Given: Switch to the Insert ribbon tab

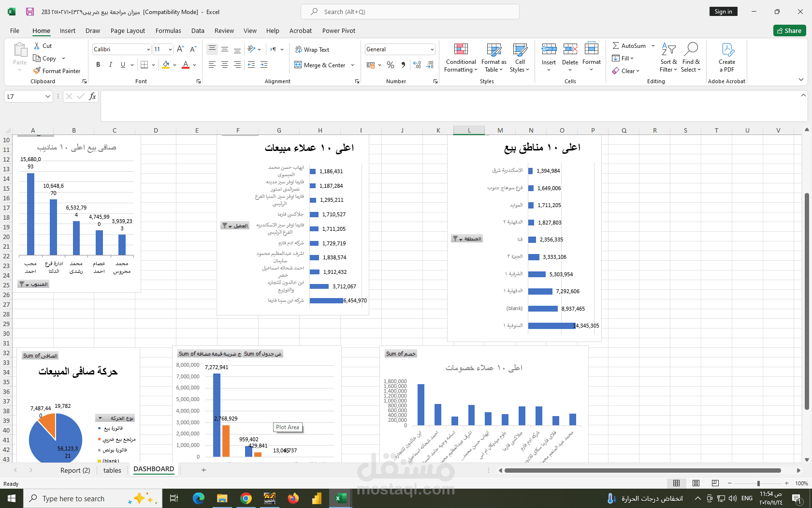Looking at the screenshot, I should 68,30.
